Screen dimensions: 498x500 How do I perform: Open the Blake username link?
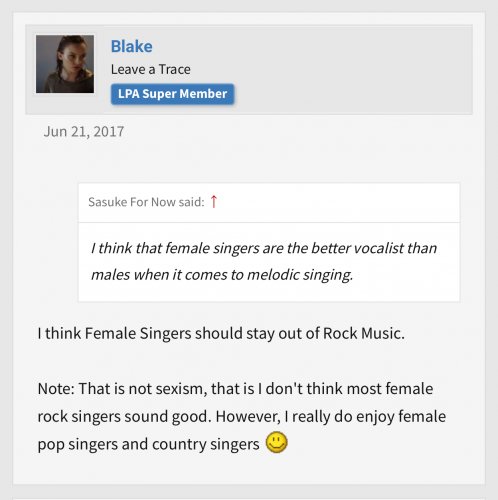point(132,46)
